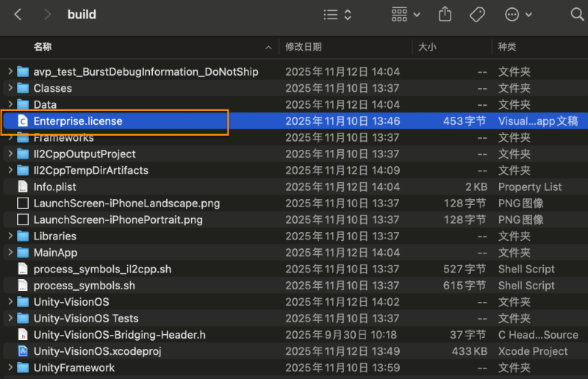Viewport: 588px width, 379px height.
Task: Click the Frameworks folder icon
Action: click(23, 137)
